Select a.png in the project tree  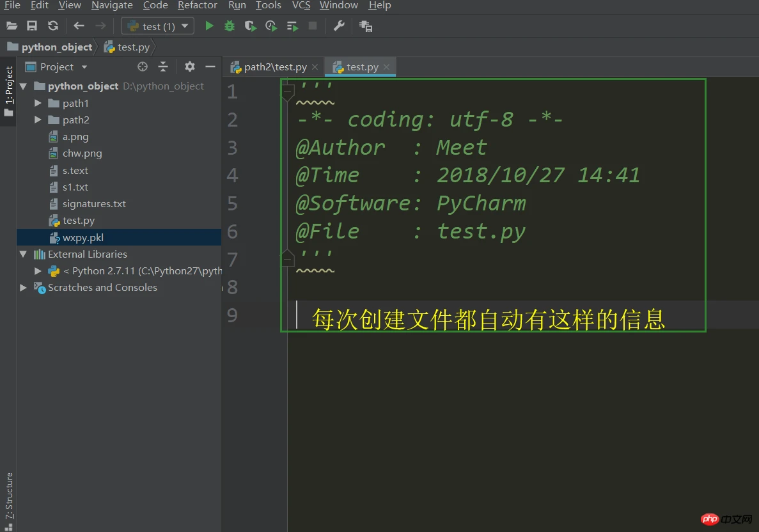pyautogui.click(x=118, y=137)
